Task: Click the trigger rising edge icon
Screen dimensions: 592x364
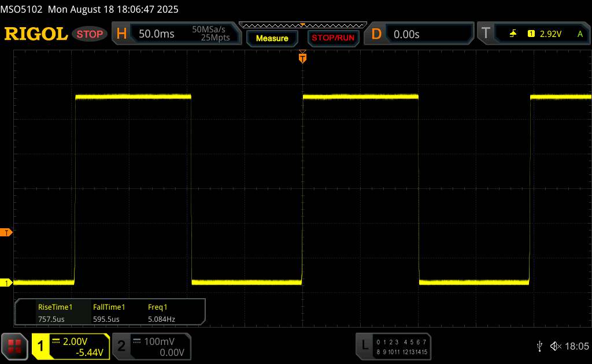Action: click(x=513, y=34)
